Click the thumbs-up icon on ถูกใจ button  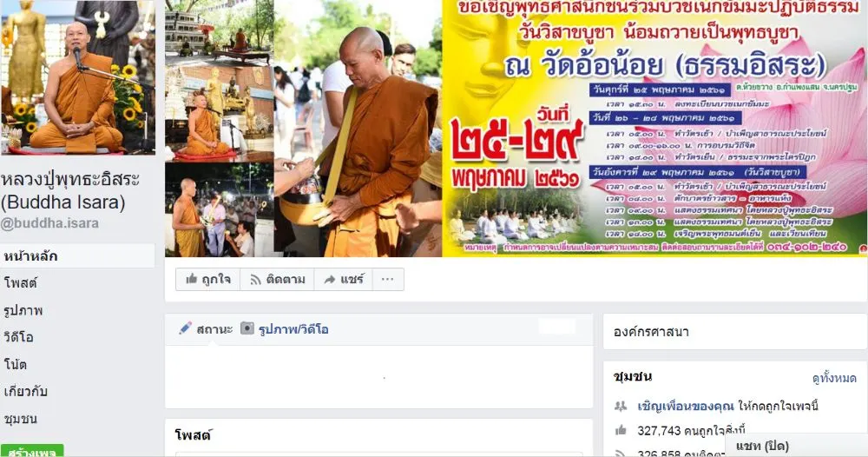(192, 279)
